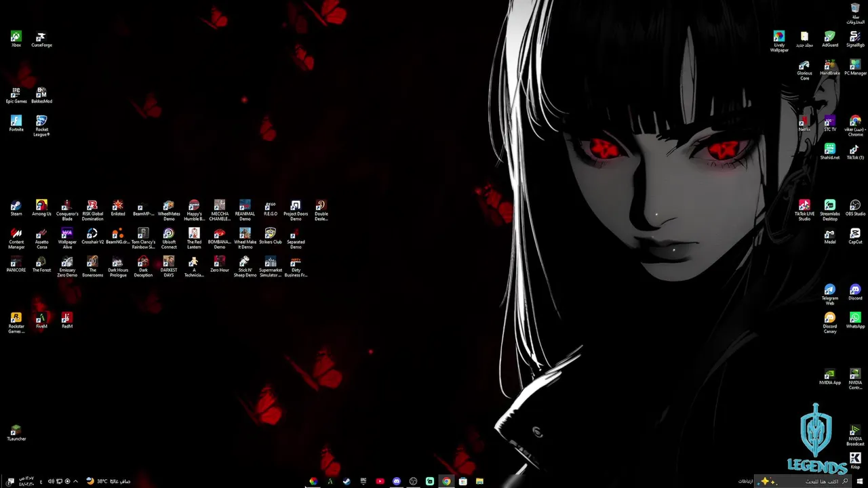
Task: Select the Xbox desktop icon
Action: coord(16,40)
